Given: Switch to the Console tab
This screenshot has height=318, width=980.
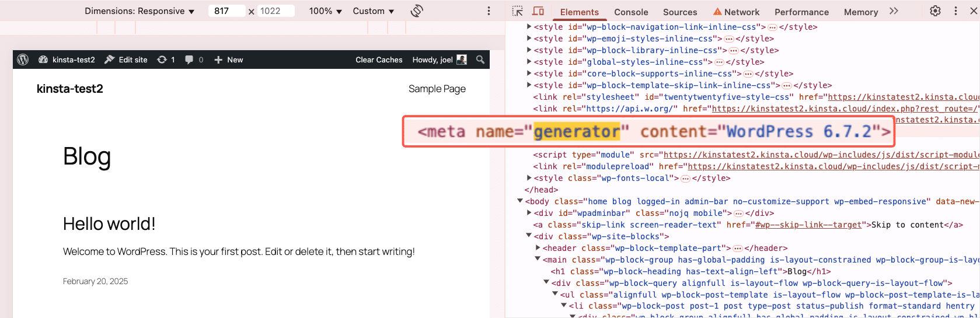Looking at the screenshot, I should [x=631, y=12].
